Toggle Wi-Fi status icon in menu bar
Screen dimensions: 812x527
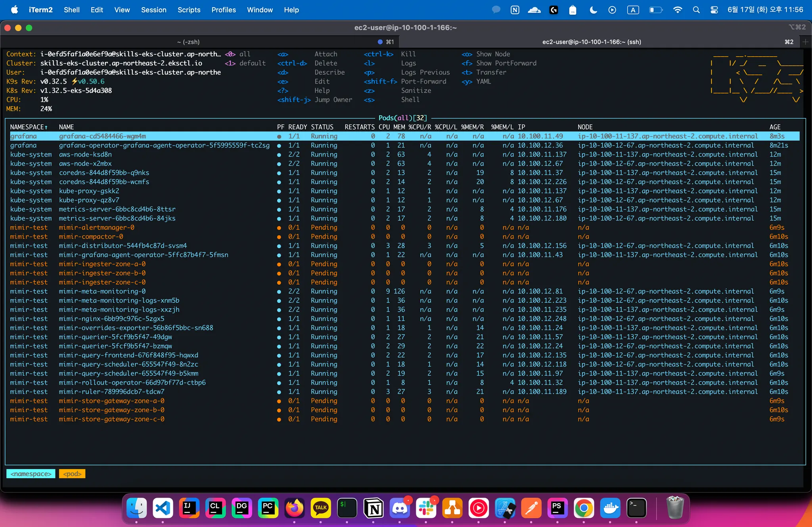[678, 10]
